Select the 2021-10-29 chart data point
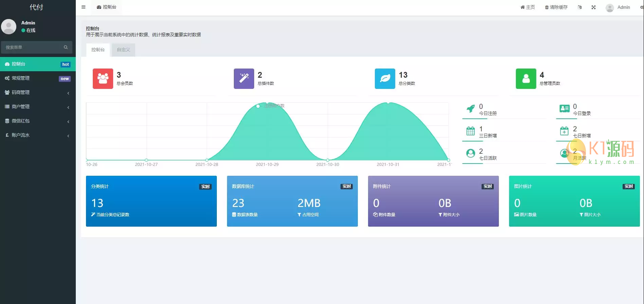The height and width of the screenshot is (304, 644). coord(267,102)
